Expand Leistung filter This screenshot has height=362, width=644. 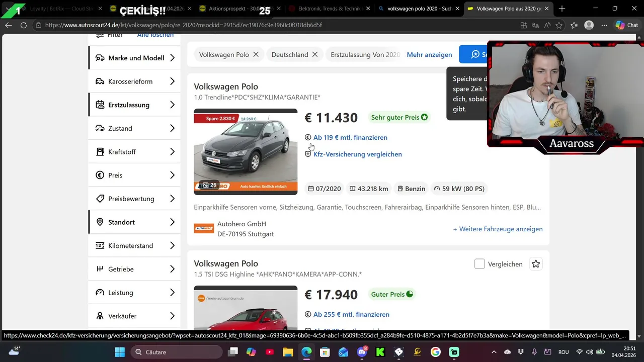[134, 293]
